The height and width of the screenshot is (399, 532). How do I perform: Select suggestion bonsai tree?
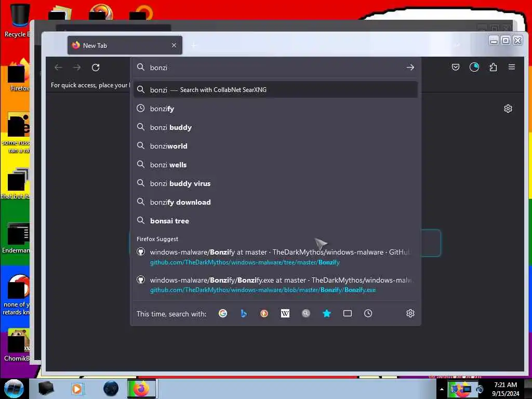click(x=275, y=221)
